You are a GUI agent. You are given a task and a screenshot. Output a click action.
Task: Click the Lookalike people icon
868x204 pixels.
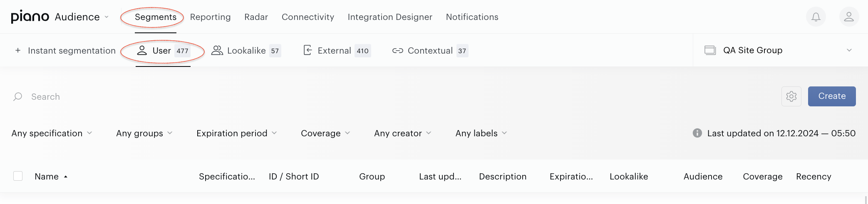[x=217, y=50]
